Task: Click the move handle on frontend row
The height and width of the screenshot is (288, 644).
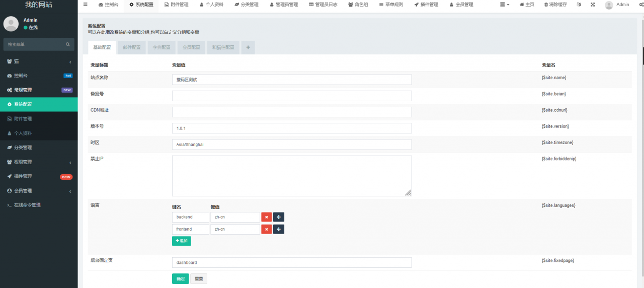Action: [279, 229]
